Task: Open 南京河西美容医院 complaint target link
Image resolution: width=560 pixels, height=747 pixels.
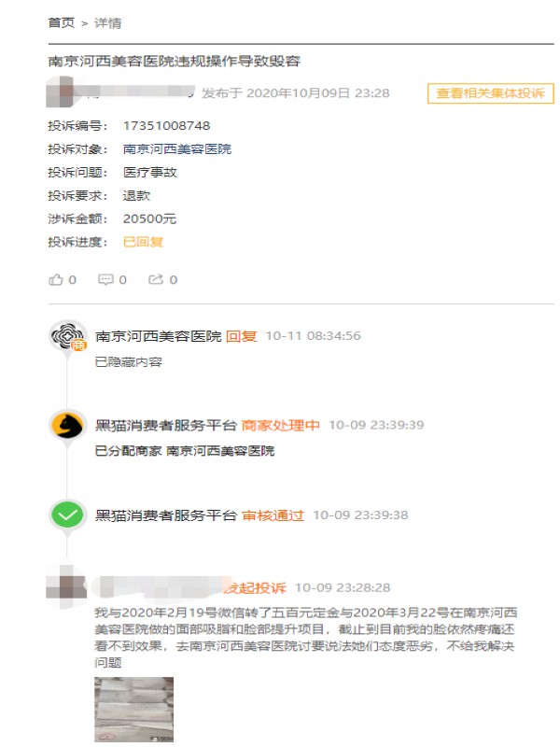Action: tap(177, 149)
